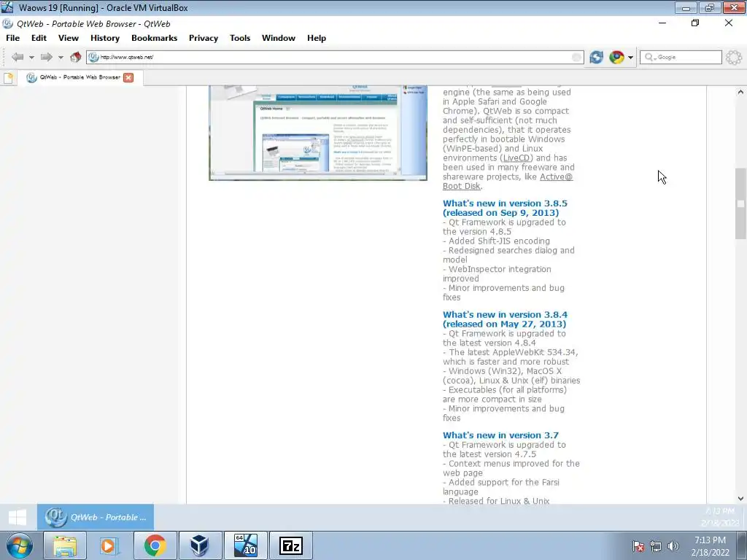The width and height of the screenshot is (747, 560).
Task: Open Windows Explorer from host taskbar
Action: [65, 546]
